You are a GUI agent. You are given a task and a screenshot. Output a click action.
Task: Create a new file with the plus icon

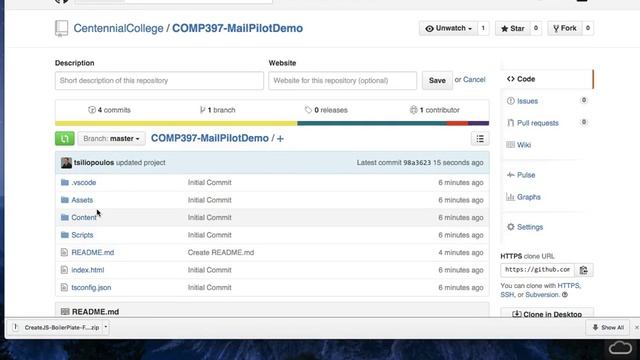(x=280, y=139)
